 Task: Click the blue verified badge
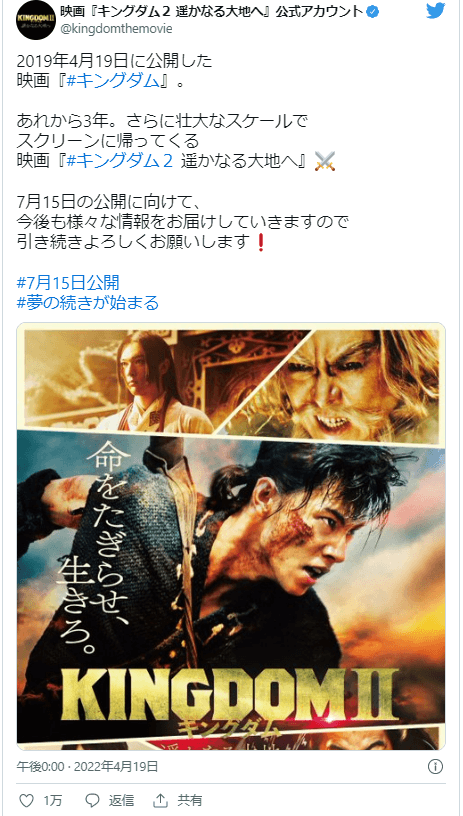[372, 12]
